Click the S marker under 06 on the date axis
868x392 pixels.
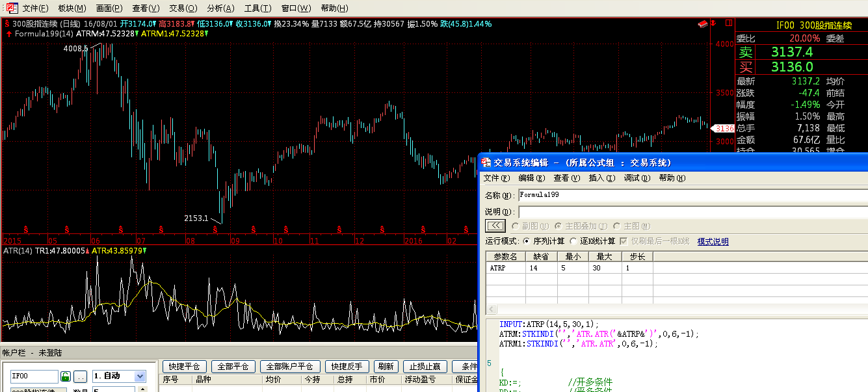point(121,229)
